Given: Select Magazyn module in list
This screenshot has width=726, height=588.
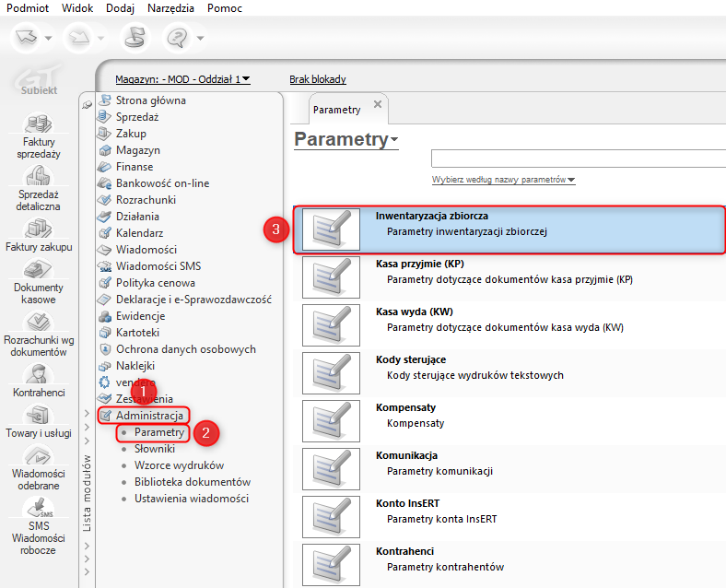Looking at the screenshot, I should pos(138,150).
